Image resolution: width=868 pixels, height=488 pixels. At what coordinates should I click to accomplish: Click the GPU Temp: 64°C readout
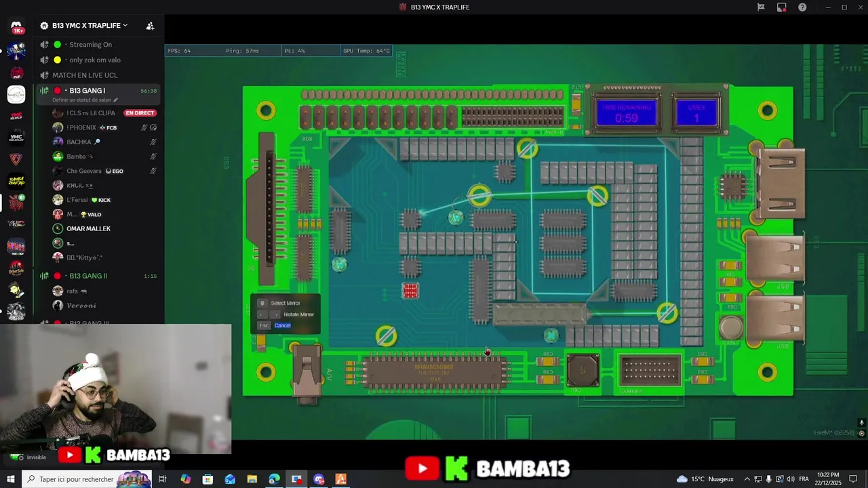click(x=366, y=51)
